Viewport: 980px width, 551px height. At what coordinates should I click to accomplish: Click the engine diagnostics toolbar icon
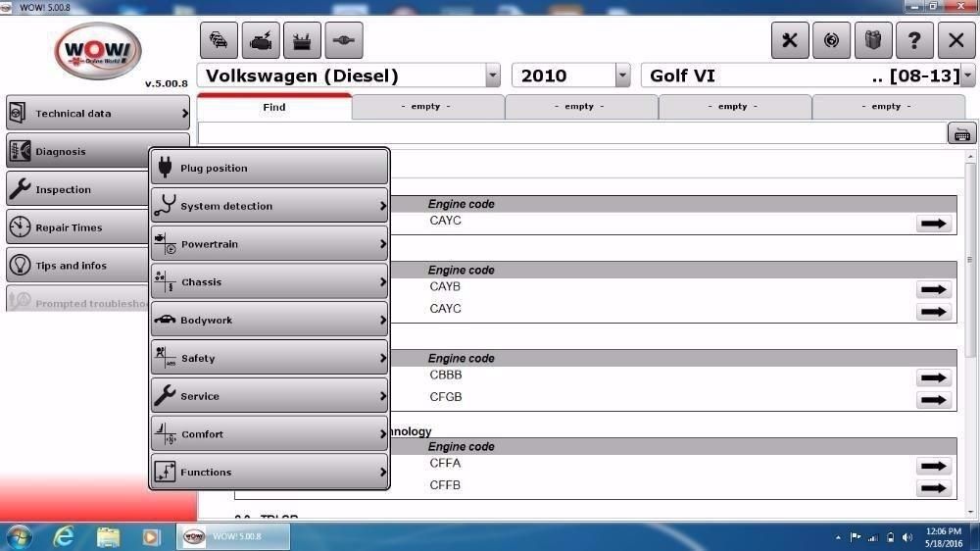(x=261, y=40)
